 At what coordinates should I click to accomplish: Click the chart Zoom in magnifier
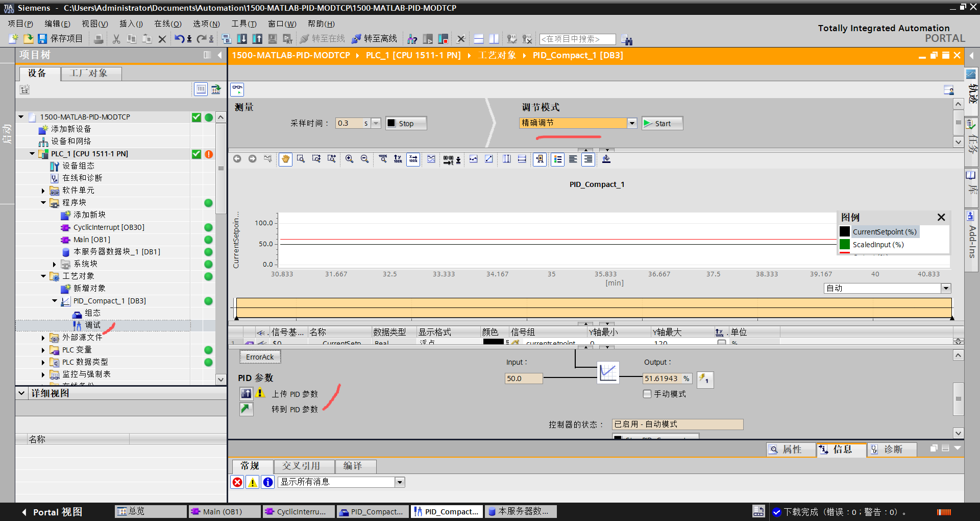(x=349, y=159)
